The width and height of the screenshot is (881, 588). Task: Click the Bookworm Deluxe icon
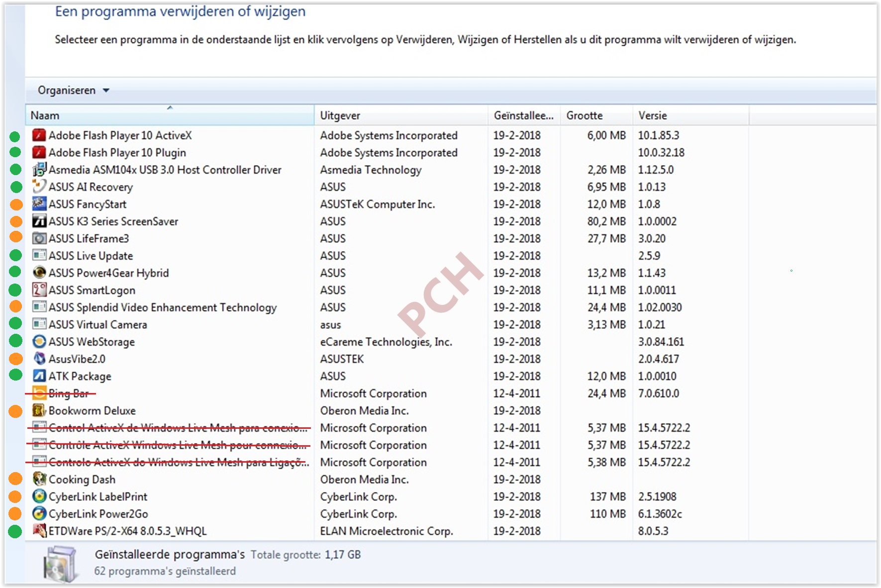pos(39,410)
